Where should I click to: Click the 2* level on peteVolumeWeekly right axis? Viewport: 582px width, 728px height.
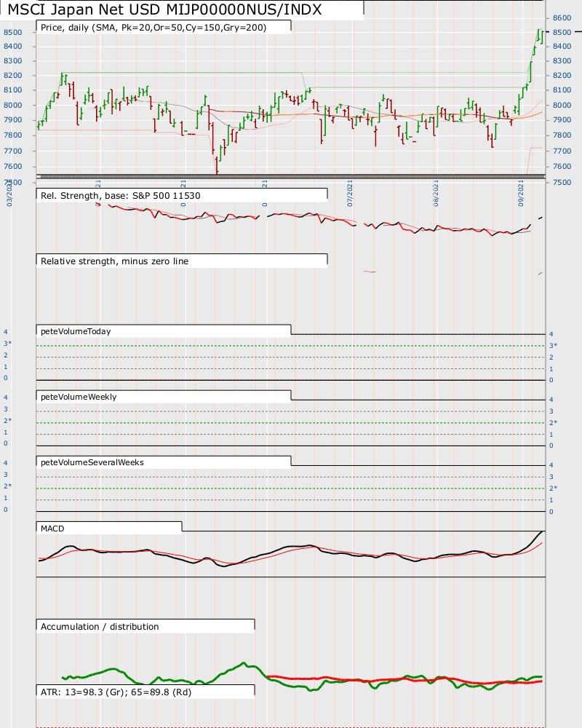(x=553, y=422)
